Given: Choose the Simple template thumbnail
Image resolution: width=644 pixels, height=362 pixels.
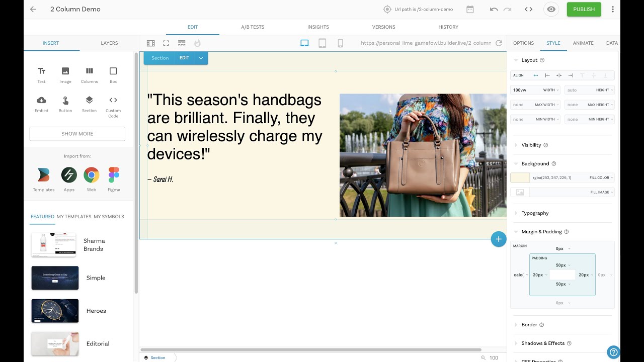Looking at the screenshot, I should point(55,278).
